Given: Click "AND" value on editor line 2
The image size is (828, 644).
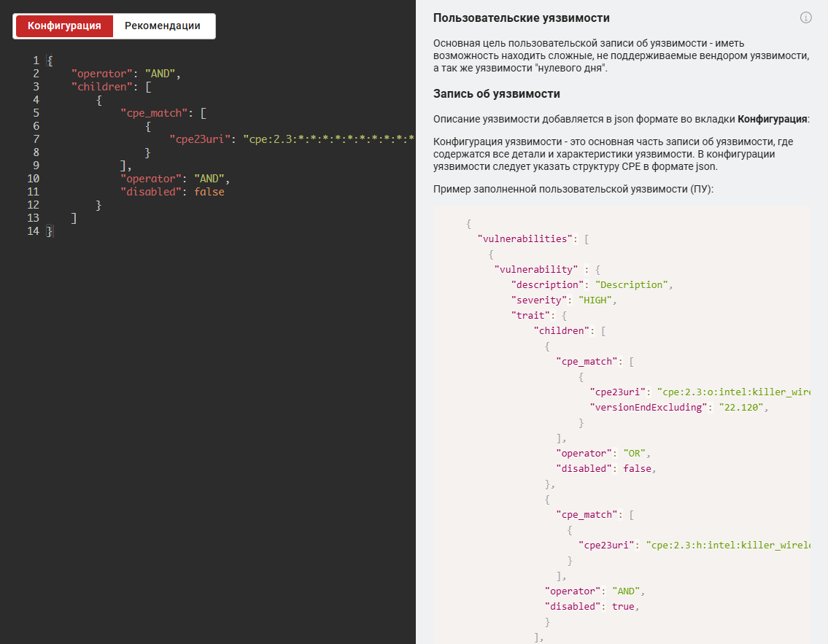Looking at the screenshot, I should click(160, 74).
